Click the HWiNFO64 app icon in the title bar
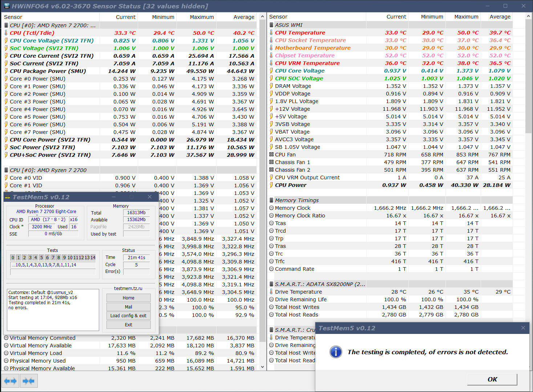 click(x=6, y=6)
